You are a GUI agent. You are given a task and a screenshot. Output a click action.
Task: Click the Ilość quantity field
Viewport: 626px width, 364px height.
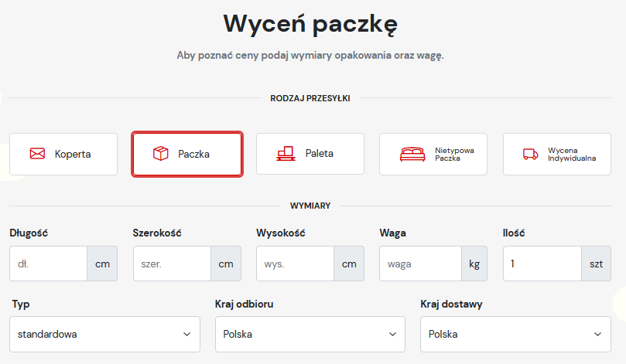click(542, 264)
